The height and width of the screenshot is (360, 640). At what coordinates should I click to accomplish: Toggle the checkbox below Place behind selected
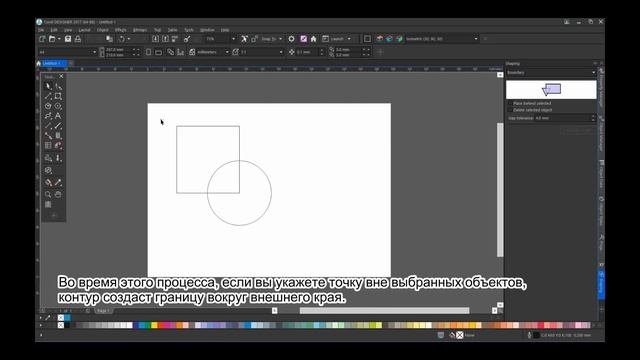[510, 110]
